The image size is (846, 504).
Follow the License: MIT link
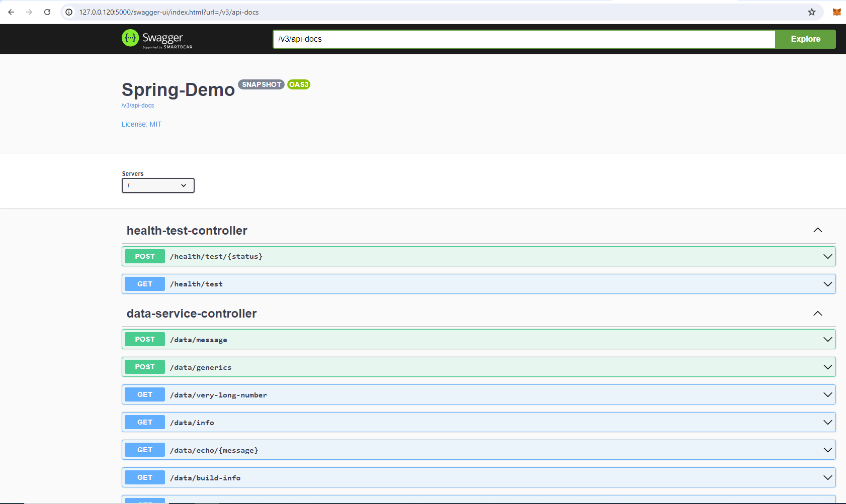[141, 124]
